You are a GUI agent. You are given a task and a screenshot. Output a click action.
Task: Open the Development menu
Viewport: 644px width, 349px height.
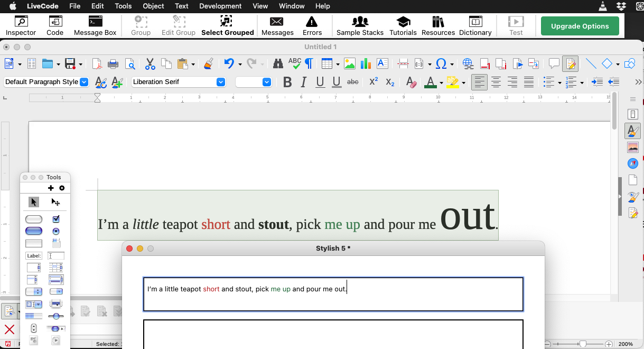point(220,6)
